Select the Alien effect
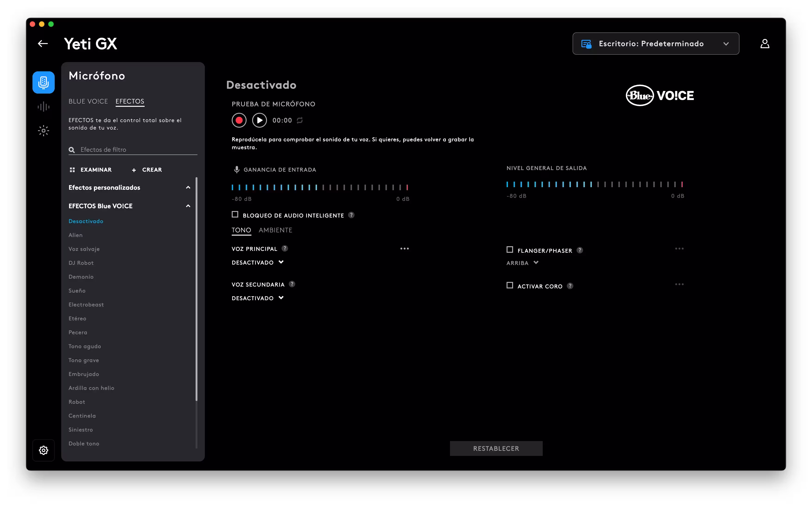The image size is (812, 505). [76, 235]
